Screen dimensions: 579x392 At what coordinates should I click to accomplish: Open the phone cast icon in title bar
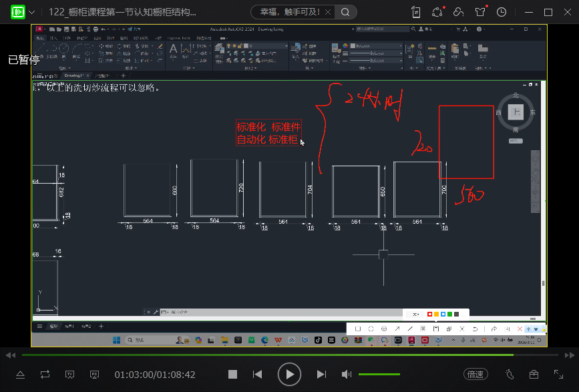(417, 12)
